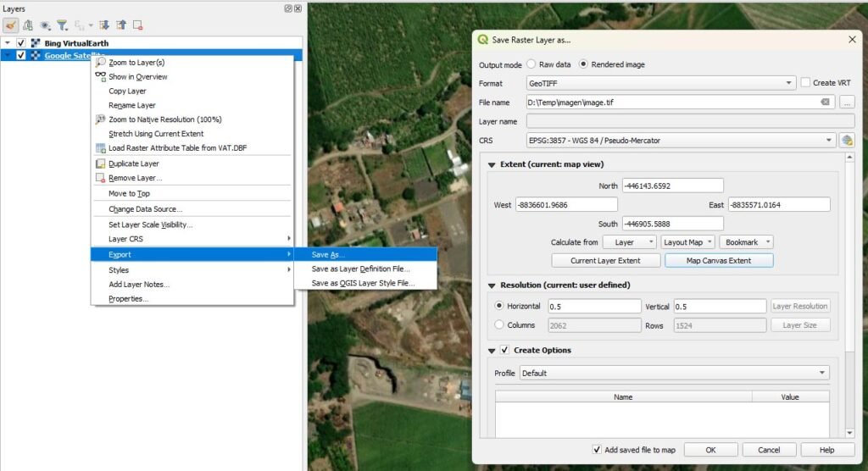Select Zoom to Layer(s) menu entry
The image size is (868, 471).
point(136,63)
